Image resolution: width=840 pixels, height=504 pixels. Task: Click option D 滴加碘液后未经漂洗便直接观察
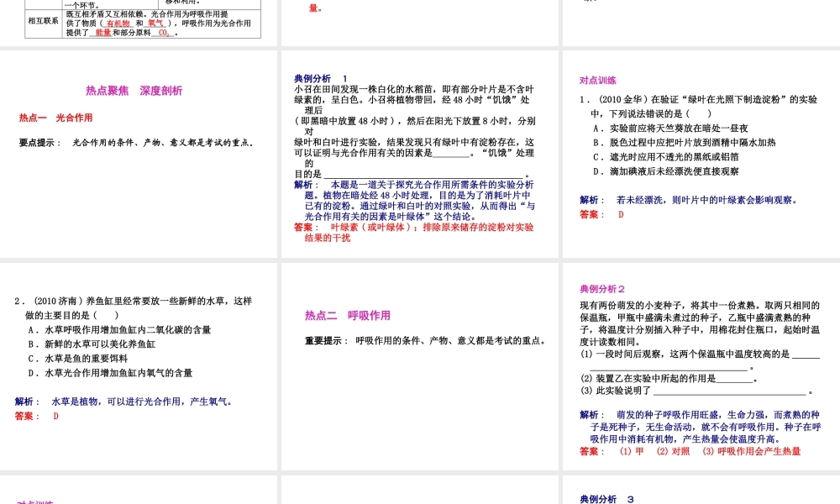coord(666,171)
